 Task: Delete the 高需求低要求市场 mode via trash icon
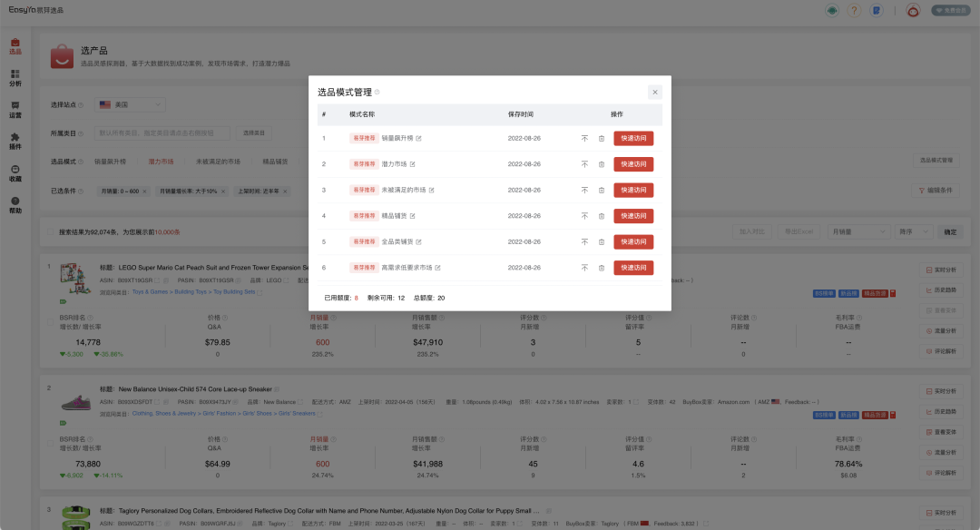point(602,268)
